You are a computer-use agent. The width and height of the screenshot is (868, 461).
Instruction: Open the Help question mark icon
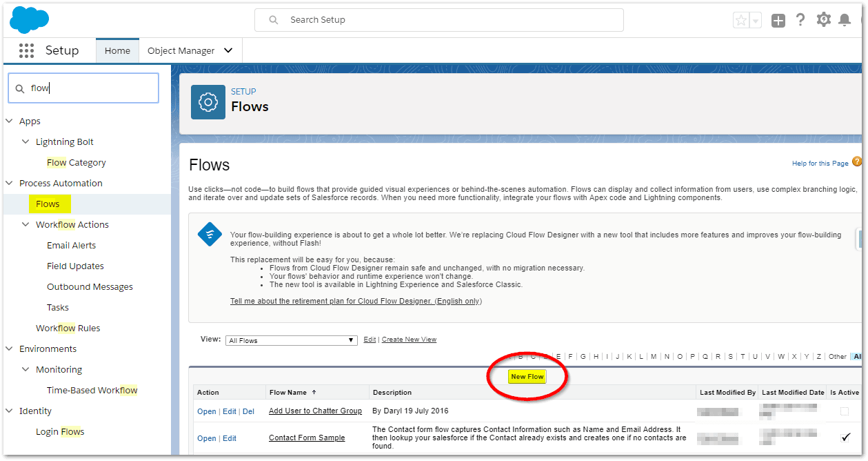click(x=800, y=20)
